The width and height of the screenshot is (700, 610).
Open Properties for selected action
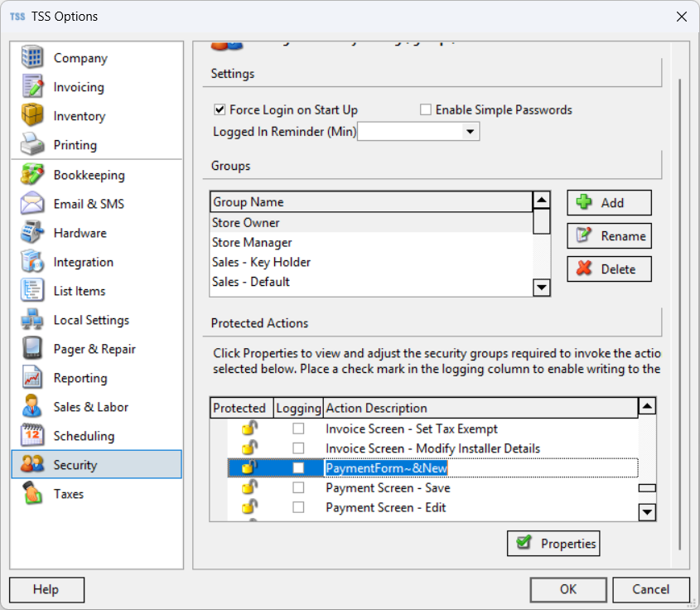[553, 544]
